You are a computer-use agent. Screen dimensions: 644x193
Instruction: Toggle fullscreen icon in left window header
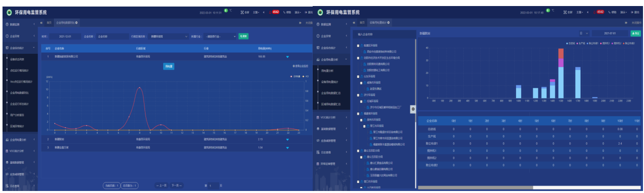coord(243,12)
